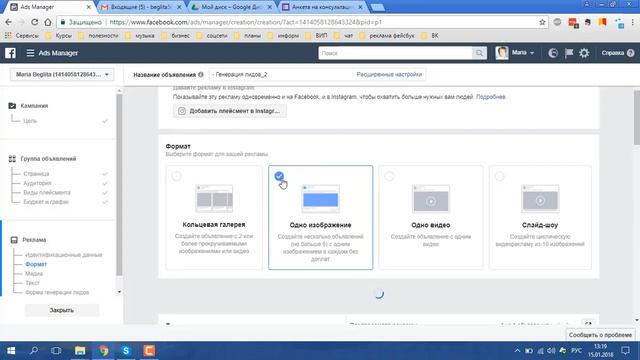Open Идентификационные данные in the sidebar
The height and width of the screenshot is (360, 640).
[64, 255]
